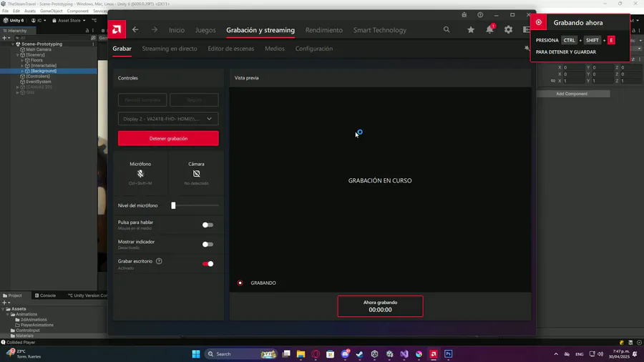Screen dimensions: 644x362
Task: Expand the [Interactable] object in Hierarchy
Action: (x=22, y=66)
